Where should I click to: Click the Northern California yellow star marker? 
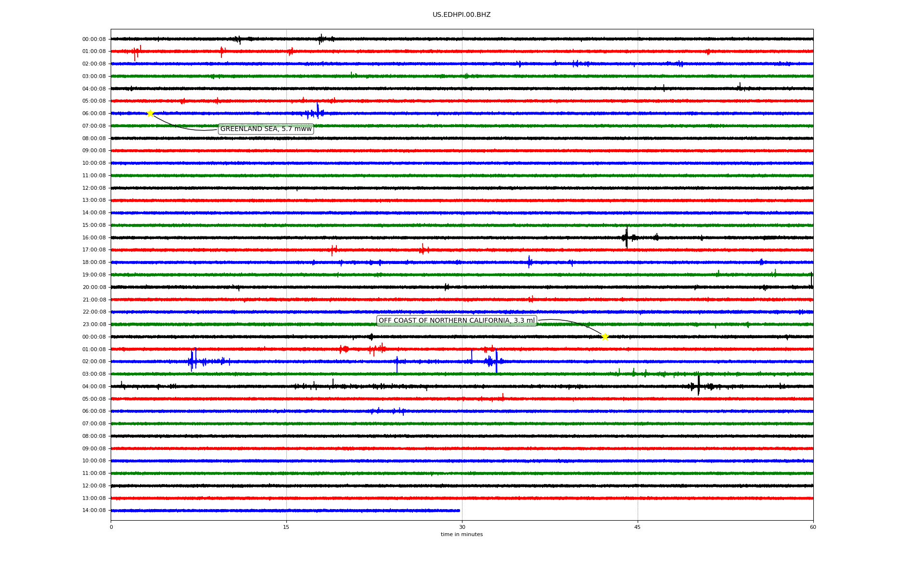tap(605, 337)
